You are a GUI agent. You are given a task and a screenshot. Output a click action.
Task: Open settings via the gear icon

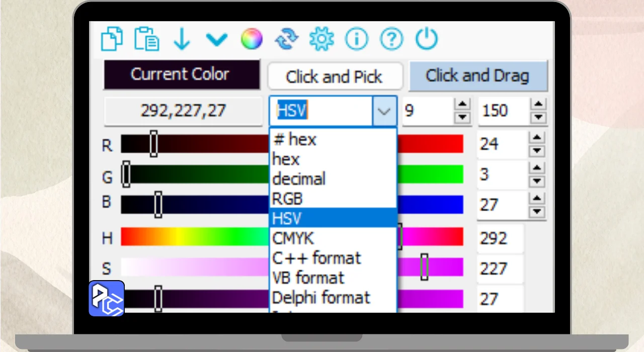click(x=321, y=39)
